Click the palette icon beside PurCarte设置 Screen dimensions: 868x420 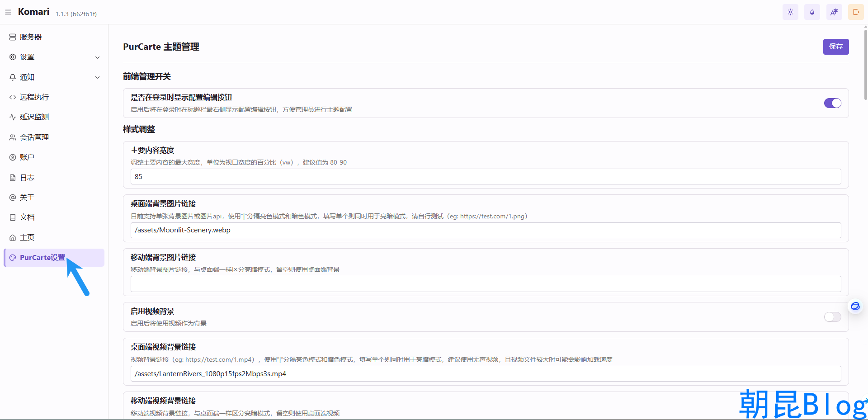click(13, 258)
